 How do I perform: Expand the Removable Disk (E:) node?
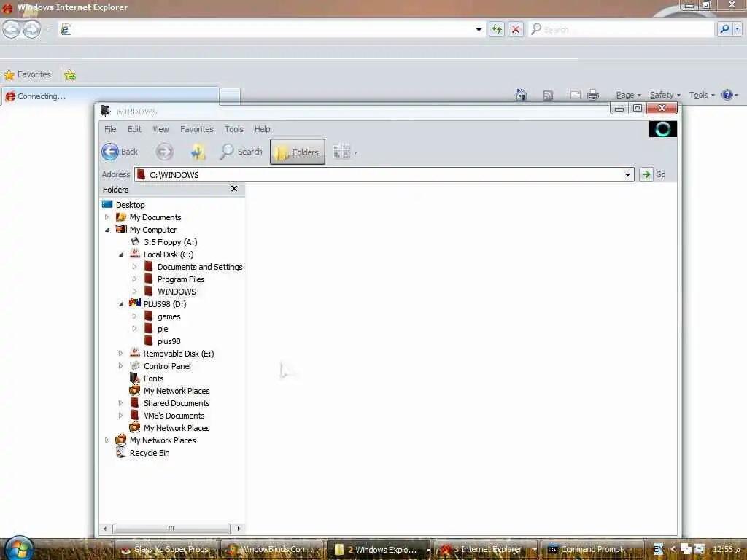tap(120, 354)
